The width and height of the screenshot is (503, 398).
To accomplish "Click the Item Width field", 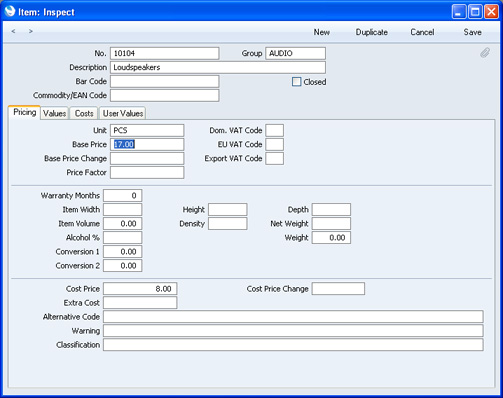I will point(123,209).
